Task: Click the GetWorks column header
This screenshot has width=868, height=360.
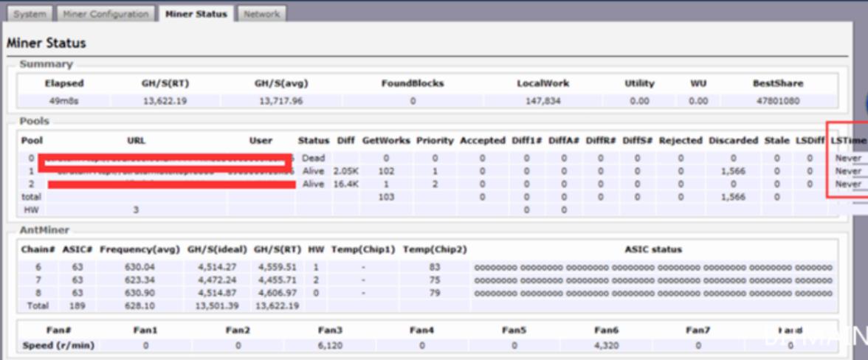Action: [x=386, y=140]
